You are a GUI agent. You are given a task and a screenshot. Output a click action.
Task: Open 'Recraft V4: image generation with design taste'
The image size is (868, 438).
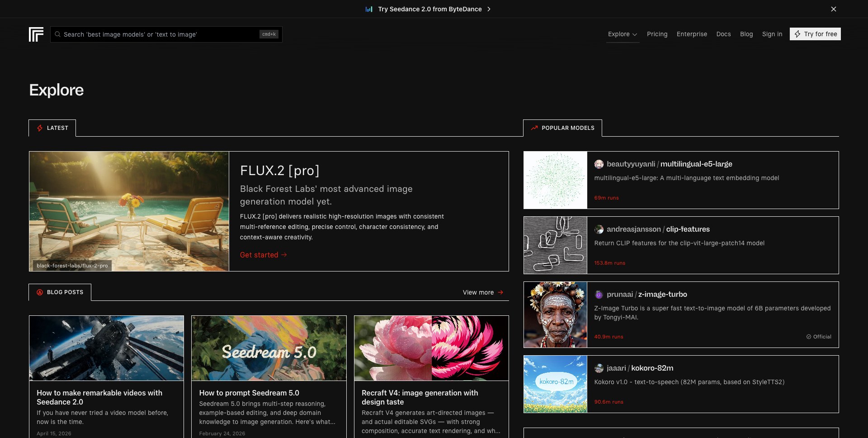[420, 397]
